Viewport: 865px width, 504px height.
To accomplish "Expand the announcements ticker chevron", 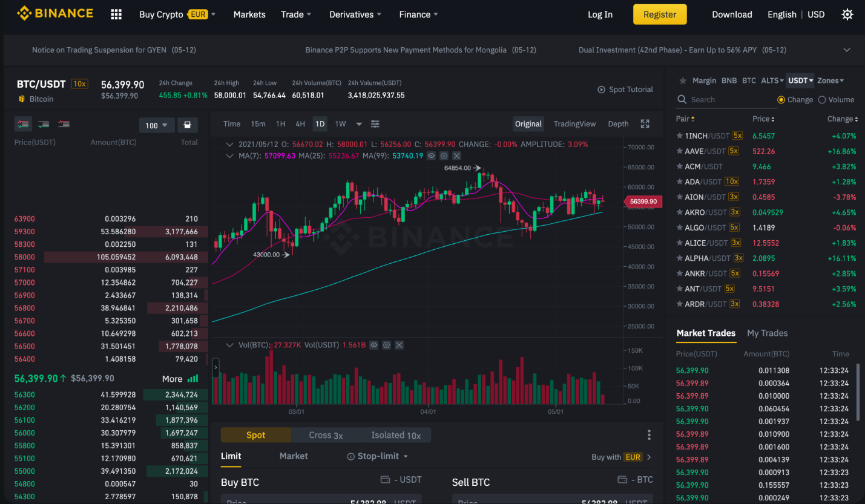I will [x=847, y=50].
